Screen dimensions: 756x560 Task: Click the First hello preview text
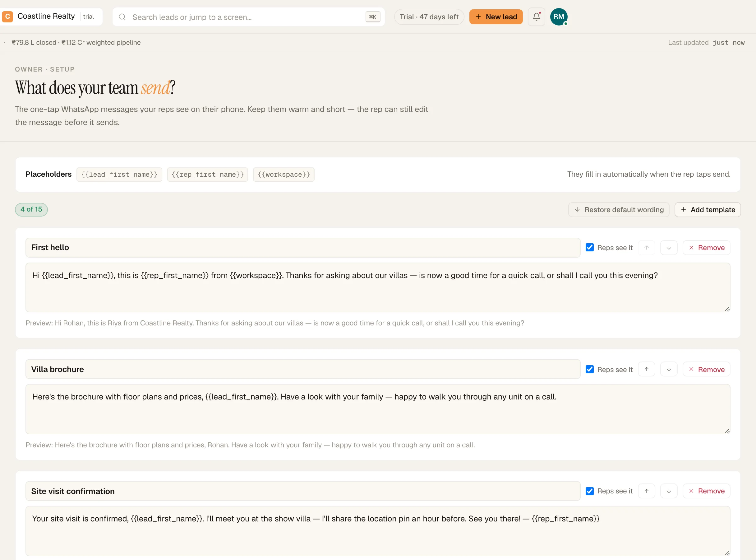pyautogui.click(x=275, y=323)
